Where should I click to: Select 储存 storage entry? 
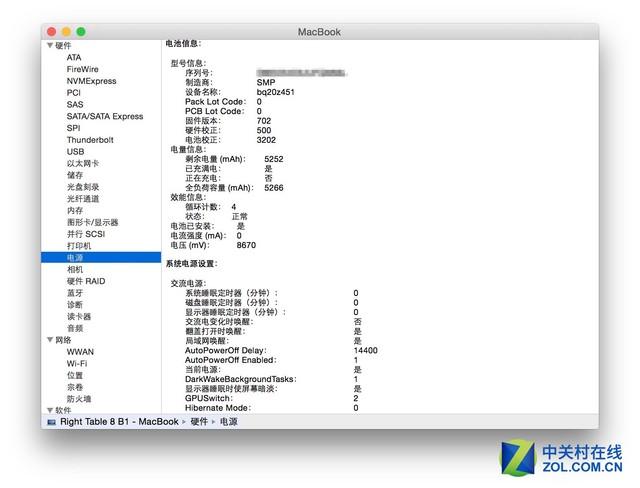tap(75, 175)
